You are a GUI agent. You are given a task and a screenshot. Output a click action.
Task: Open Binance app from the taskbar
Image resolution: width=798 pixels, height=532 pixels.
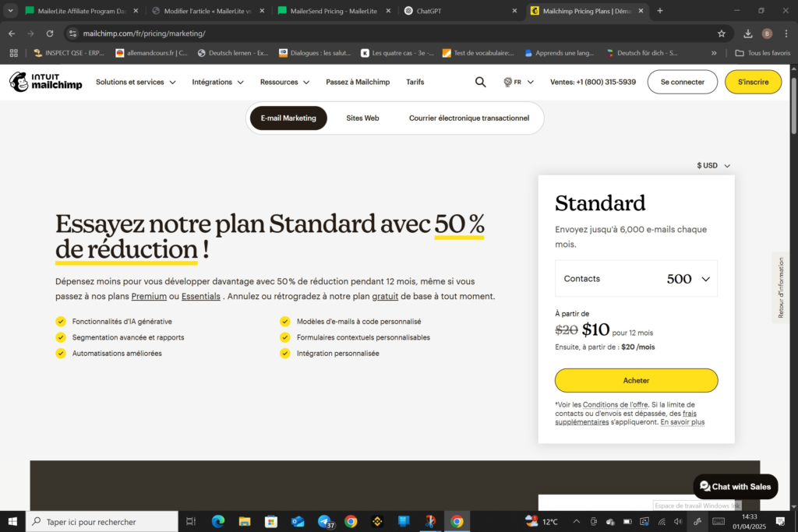(377, 521)
